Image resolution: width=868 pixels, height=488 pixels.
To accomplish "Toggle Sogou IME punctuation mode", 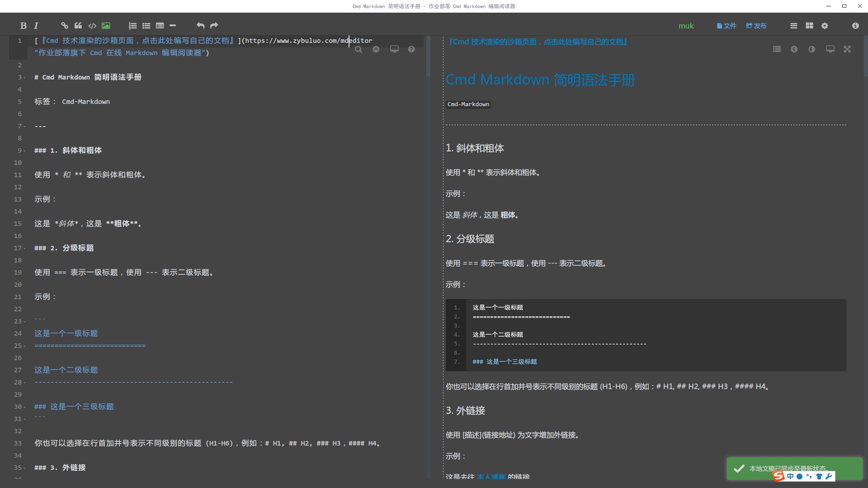I will point(809,476).
